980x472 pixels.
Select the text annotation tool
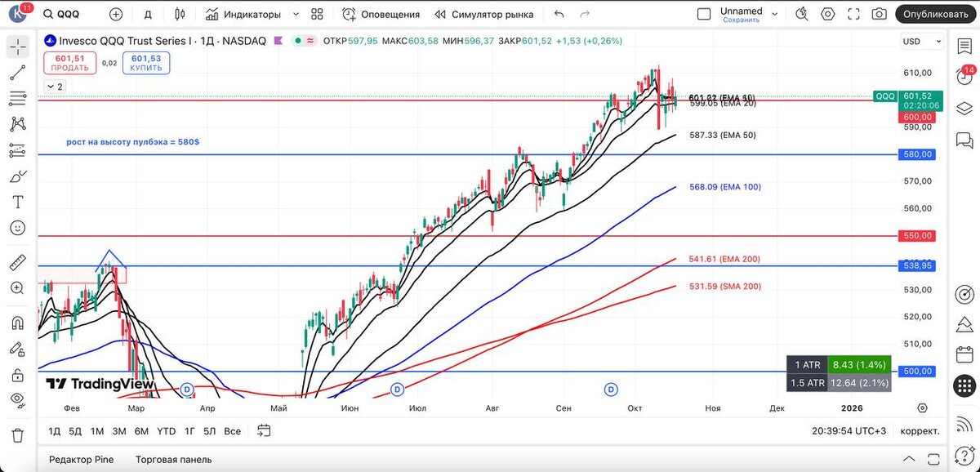(x=17, y=202)
